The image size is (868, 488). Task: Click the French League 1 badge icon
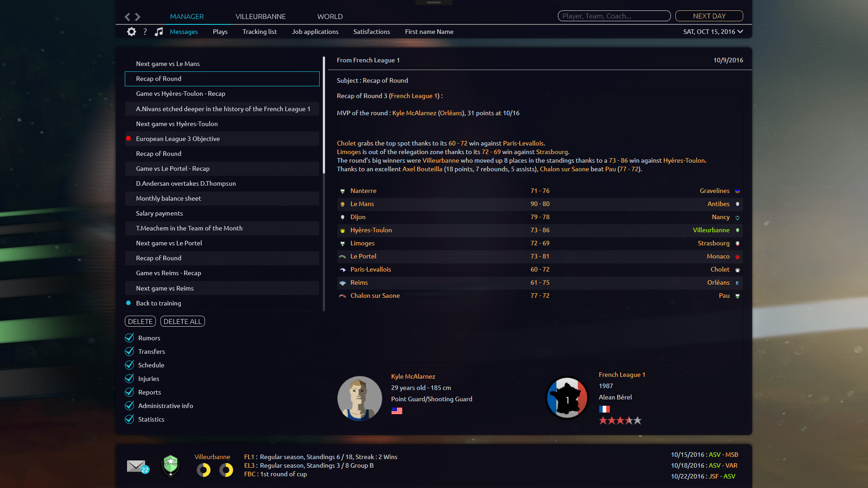tap(567, 398)
